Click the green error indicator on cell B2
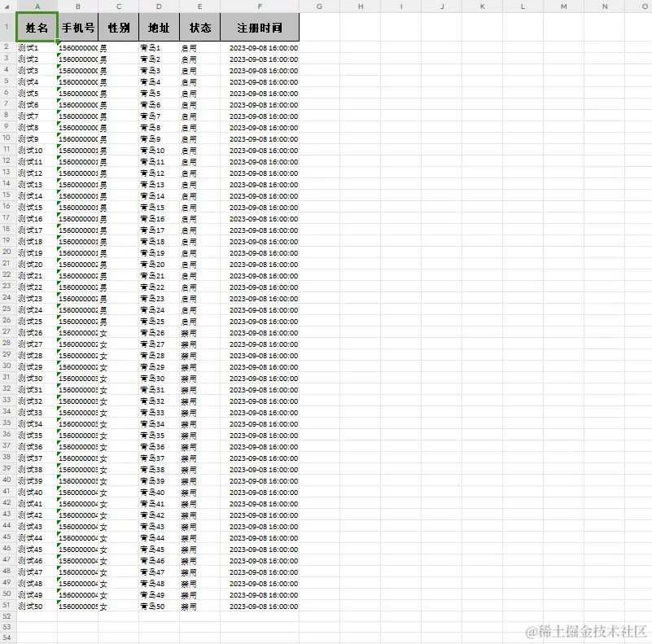 (58, 43)
